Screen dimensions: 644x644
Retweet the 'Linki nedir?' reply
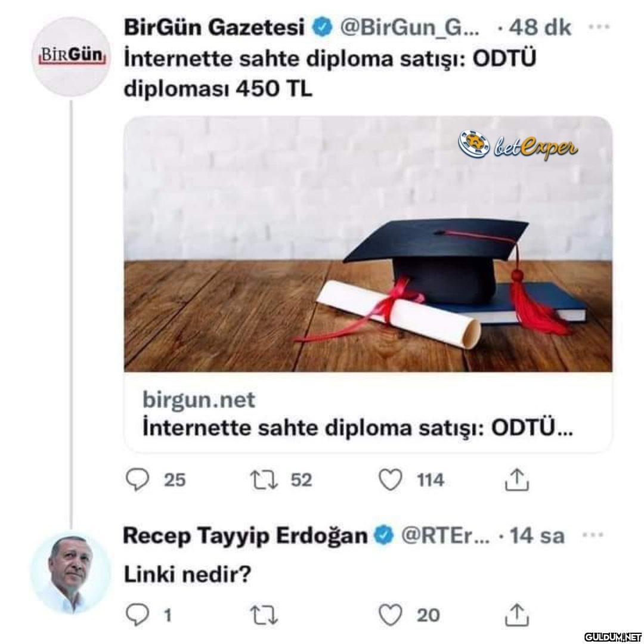coord(265,615)
